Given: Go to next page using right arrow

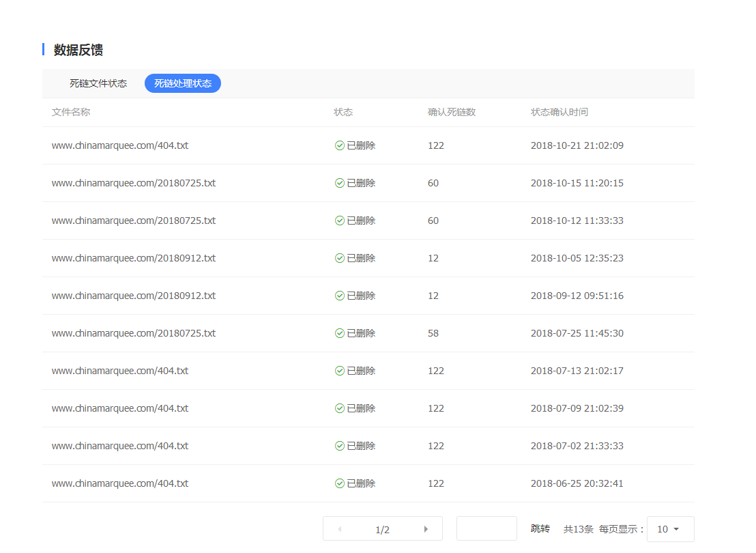Looking at the screenshot, I should coord(426,529).
